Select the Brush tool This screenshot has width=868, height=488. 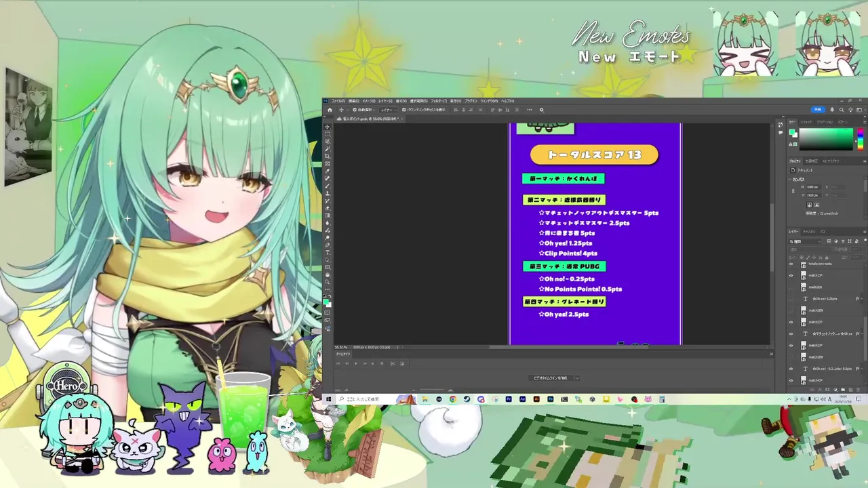pyautogui.click(x=328, y=186)
